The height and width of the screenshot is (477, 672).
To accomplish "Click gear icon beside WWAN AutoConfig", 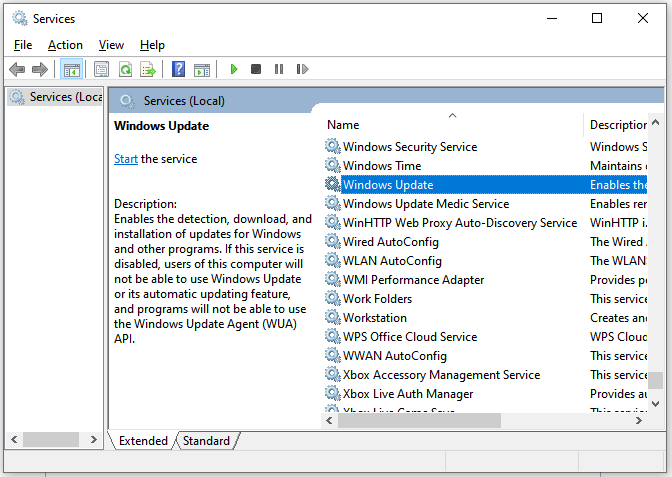I will coord(332,355).
